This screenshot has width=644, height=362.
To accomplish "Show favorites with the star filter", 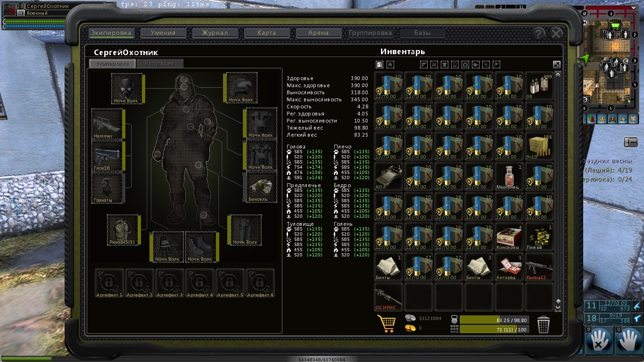I will (x=390, y=65).
